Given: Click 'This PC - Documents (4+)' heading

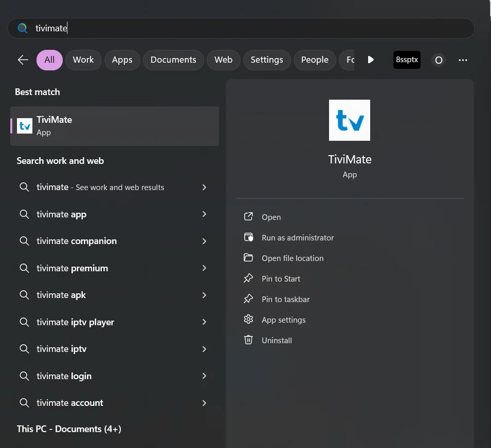Looking at the screenshot, I should coord(69,429).
